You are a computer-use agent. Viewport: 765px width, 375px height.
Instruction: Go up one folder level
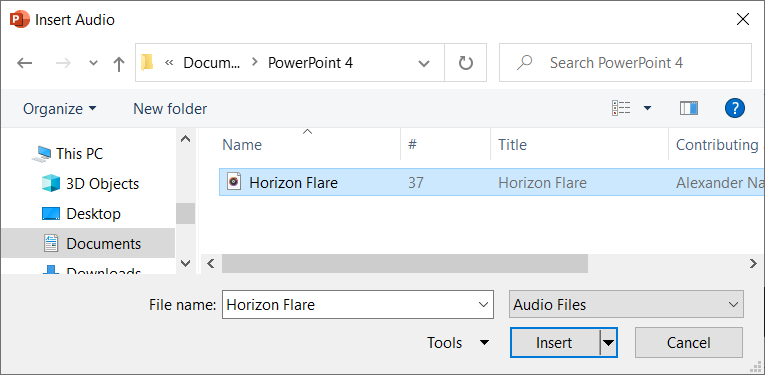pos(119,63)
